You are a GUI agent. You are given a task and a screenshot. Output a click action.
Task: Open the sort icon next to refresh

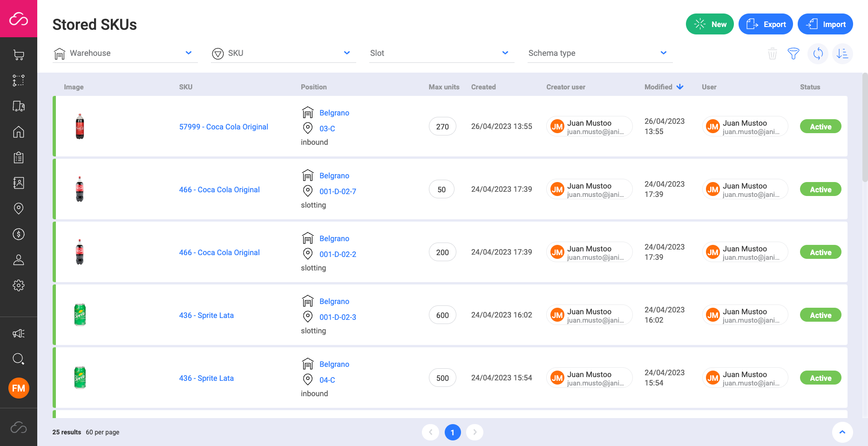coord(842,54)
